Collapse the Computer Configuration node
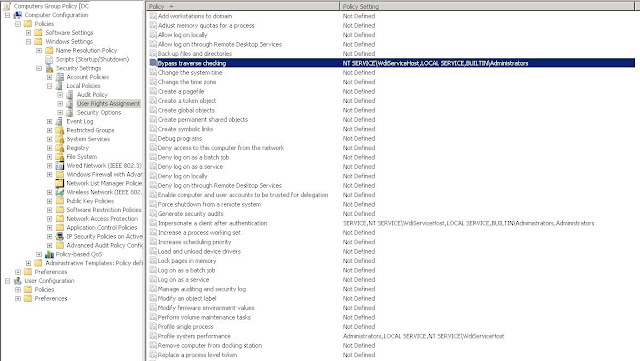640x361 pixels. (x=7, y=15)
